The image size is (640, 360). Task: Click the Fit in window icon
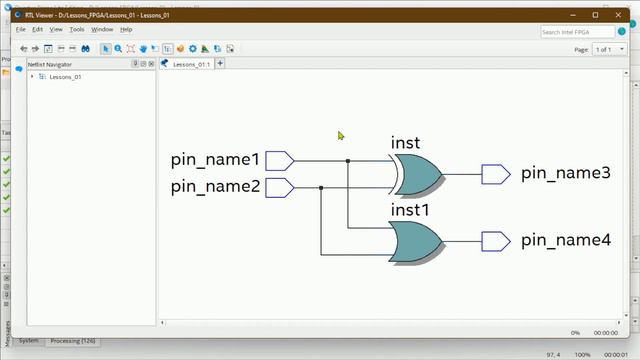[131, 49]
